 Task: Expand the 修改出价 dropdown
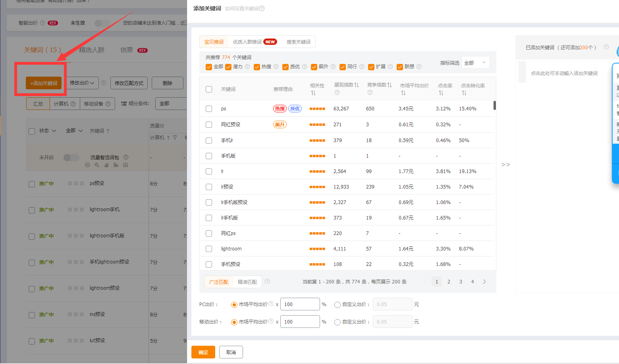click(82, 83)
